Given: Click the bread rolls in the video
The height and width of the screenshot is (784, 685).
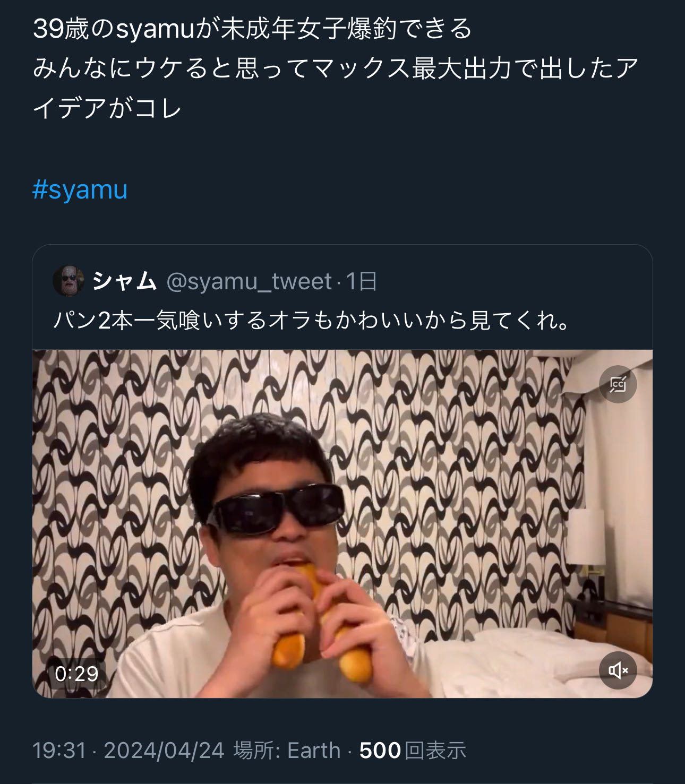Looking at the screenshot, I should (319, 626).
